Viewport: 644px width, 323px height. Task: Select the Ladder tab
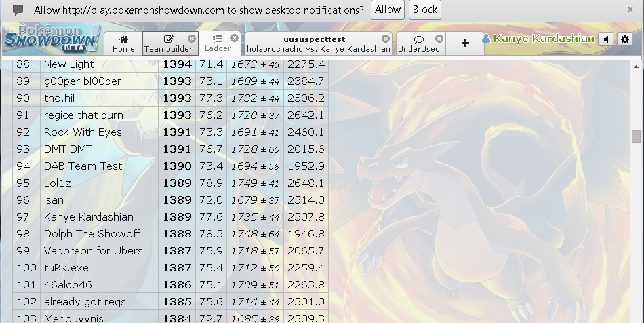tap(218, 43)
